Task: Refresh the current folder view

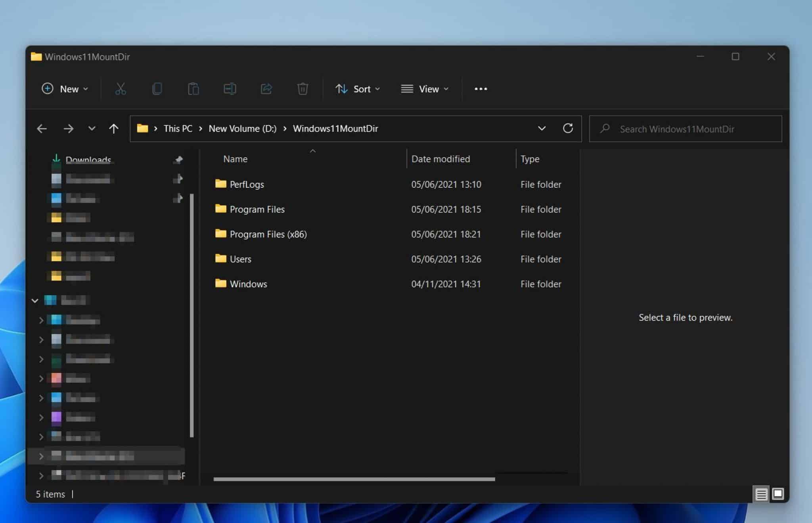Action: pos(568,129)
